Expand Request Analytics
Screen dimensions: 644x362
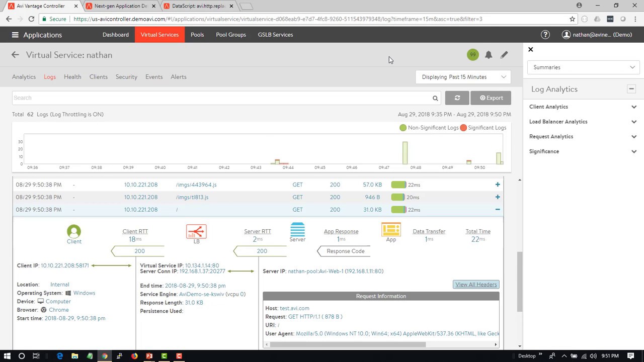(x=634, y=136)
